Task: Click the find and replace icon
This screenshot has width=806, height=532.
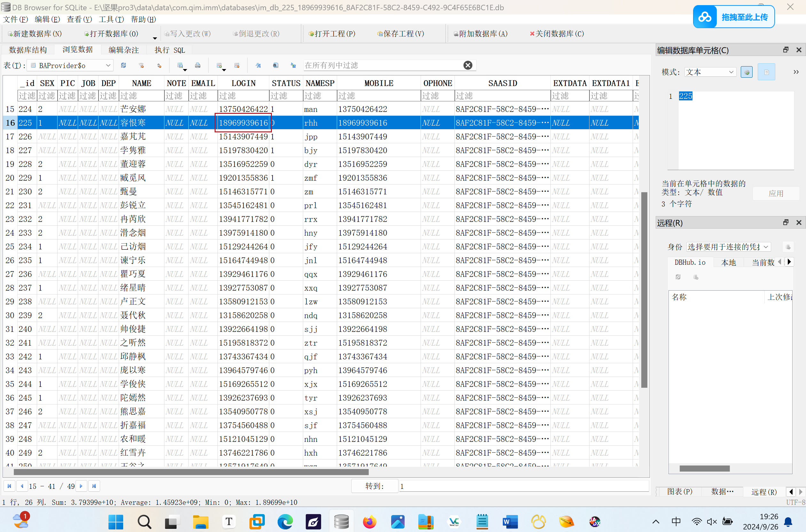Action: tap(293, 65)
